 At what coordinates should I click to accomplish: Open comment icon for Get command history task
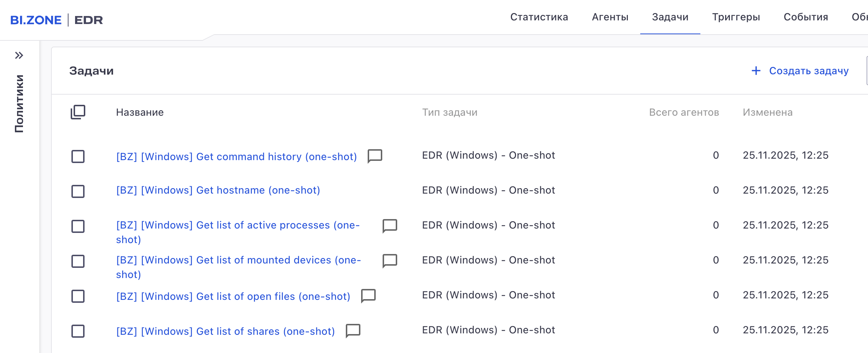pyautogui.click(x=375, y=156)
